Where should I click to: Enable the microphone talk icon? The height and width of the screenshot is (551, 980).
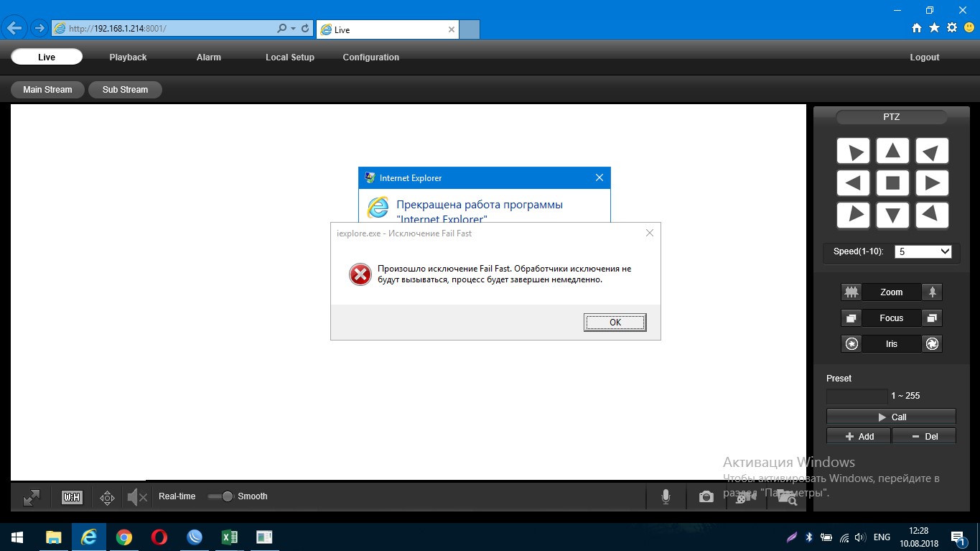click(666, 497)
